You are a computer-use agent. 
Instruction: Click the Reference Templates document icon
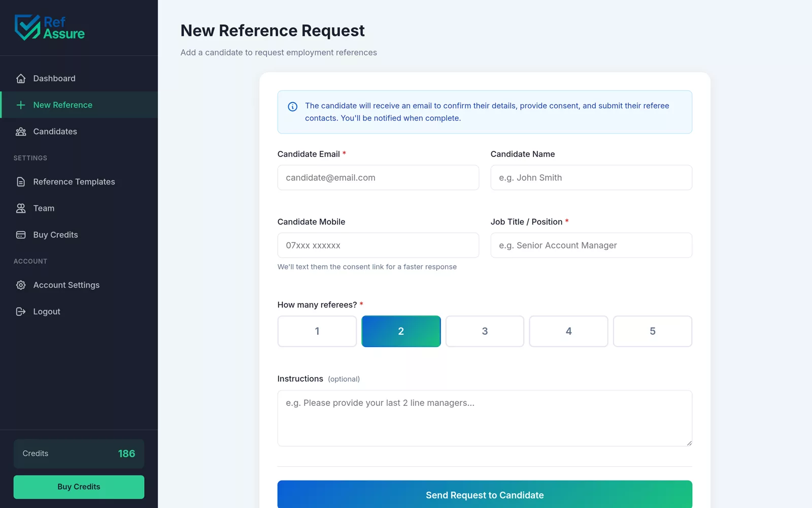point(21,182)
